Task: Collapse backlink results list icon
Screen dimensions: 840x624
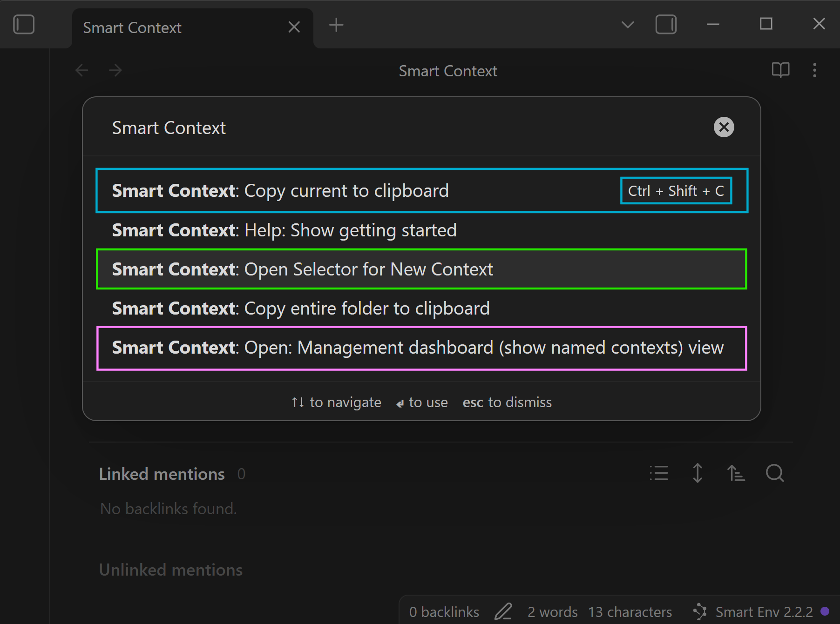Action: (x=659, y=473)
